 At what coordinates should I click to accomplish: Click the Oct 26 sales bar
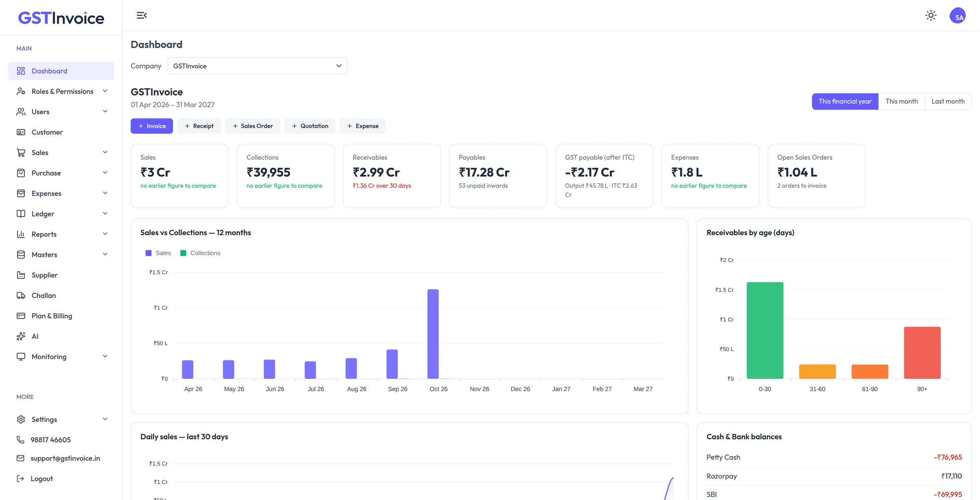433,334
